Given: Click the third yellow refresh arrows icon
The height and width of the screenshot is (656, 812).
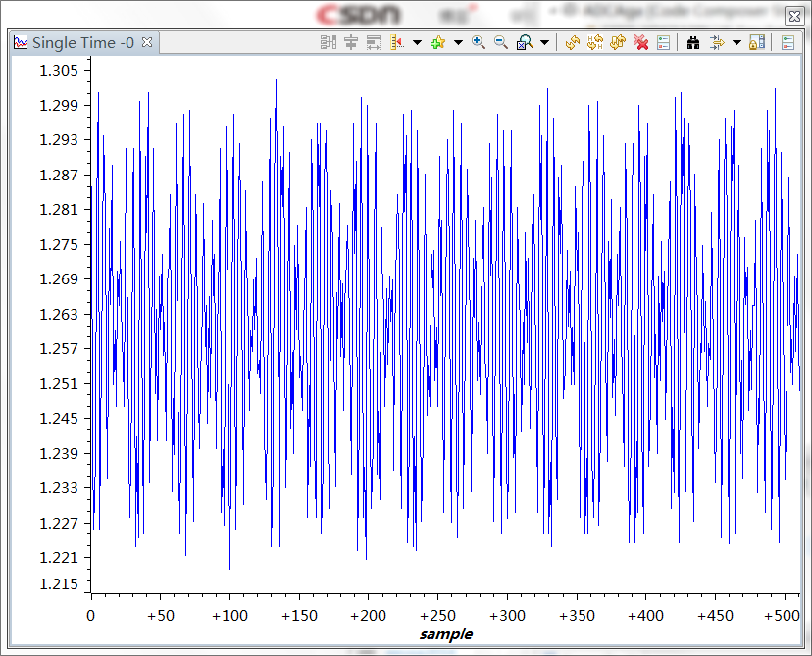Looking at the screenshot, I should 618,42.
